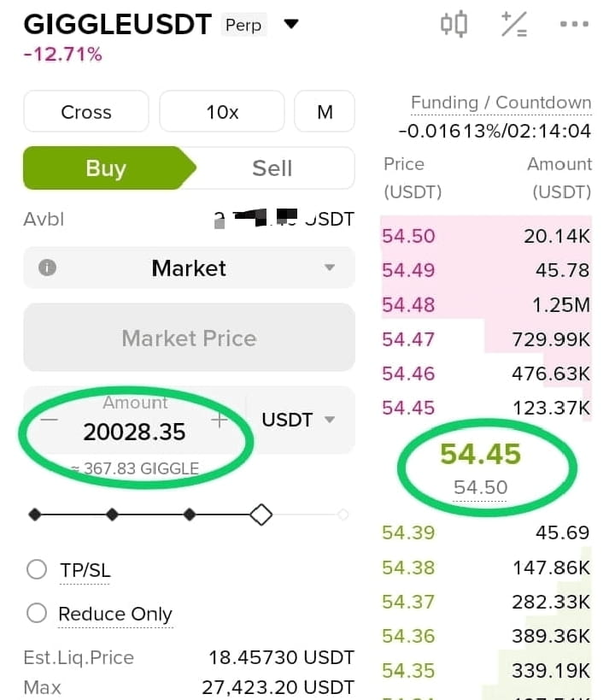Adjust the 10x leverage button

click(x=222, y=112)
